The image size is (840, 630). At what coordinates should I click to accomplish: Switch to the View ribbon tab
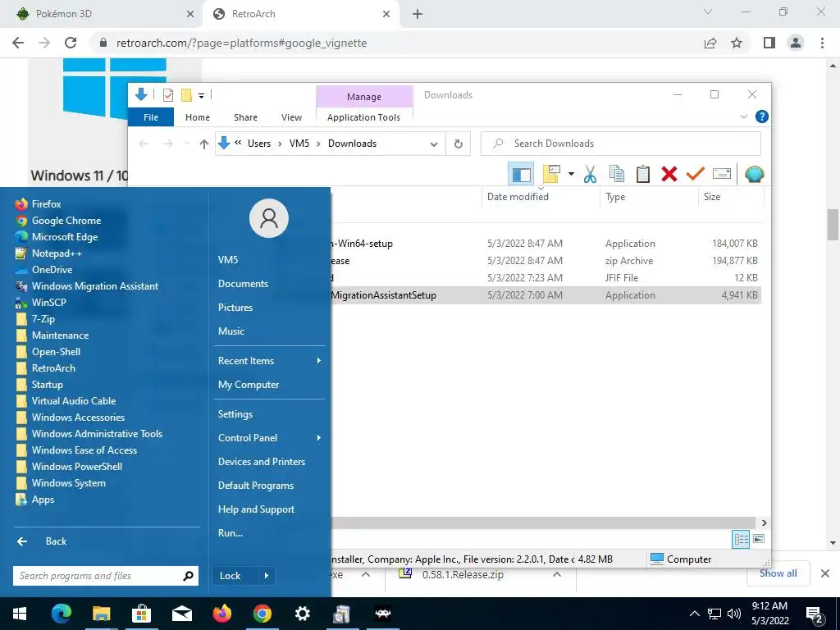coord(291,117)
